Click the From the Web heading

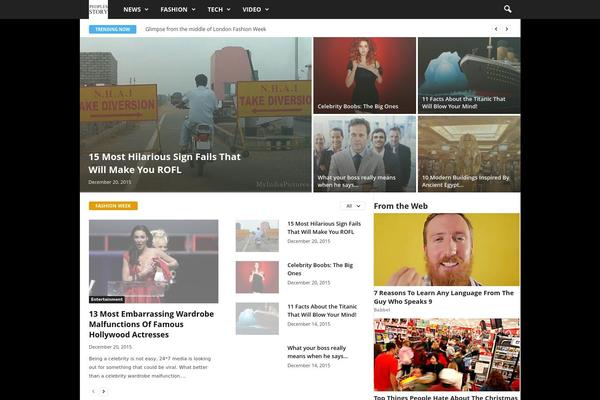(x=401, y=206)
